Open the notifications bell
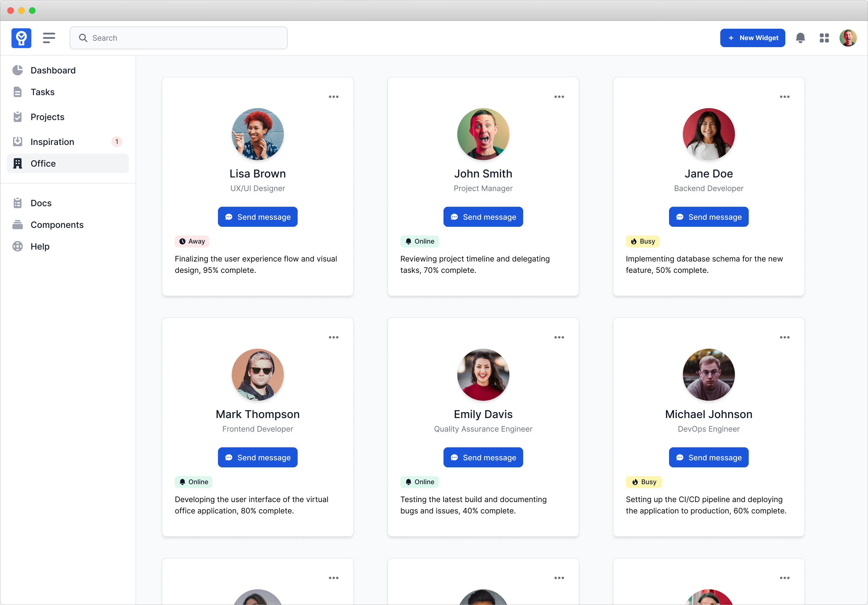The width and height of the screenshot is (868, 605). [800, 38]
